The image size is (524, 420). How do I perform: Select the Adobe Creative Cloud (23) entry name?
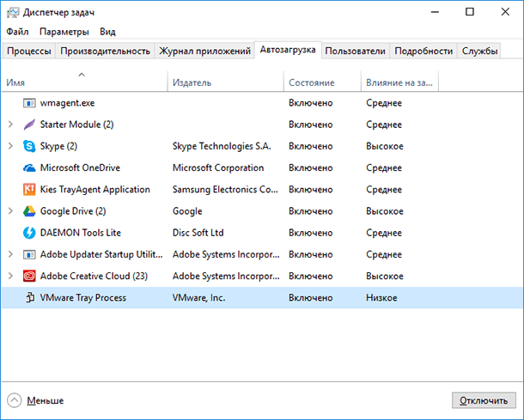pos(94,276)
